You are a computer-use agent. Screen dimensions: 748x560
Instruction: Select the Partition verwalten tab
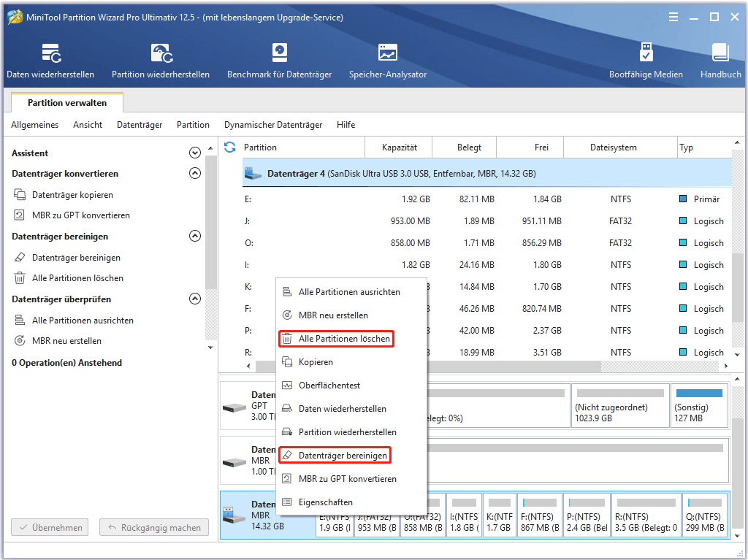(67, 102)
